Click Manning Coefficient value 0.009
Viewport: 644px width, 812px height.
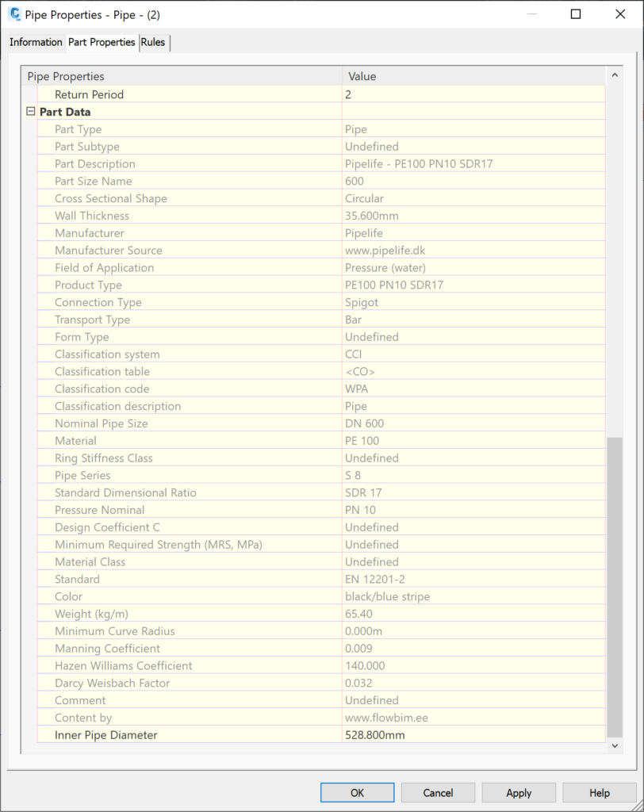[358, 649]
